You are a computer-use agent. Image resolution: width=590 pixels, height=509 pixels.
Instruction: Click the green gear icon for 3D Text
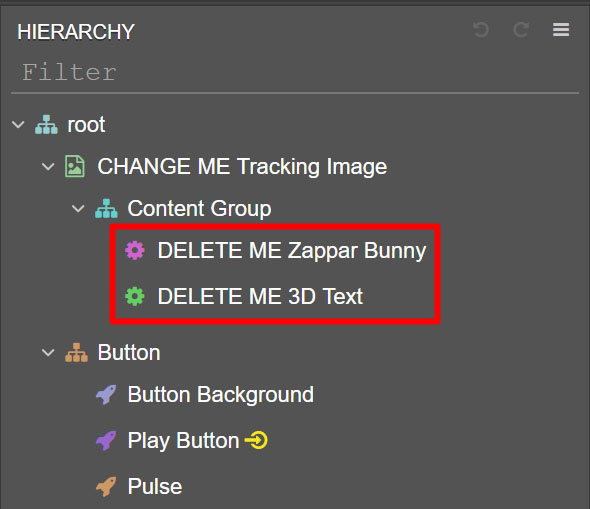pos(135,296)
